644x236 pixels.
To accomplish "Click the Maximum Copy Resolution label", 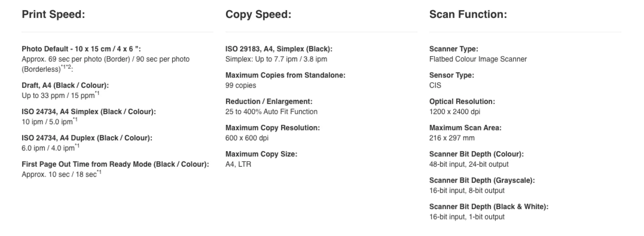I will (272, 128).
